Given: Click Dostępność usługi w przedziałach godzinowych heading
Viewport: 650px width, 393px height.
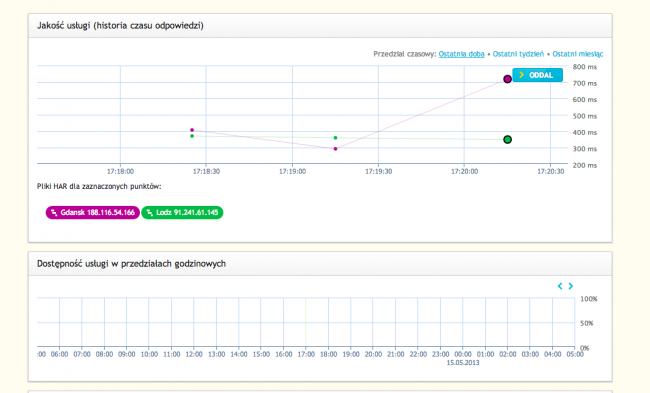Looking at the screenshot, I should (131, 264).
